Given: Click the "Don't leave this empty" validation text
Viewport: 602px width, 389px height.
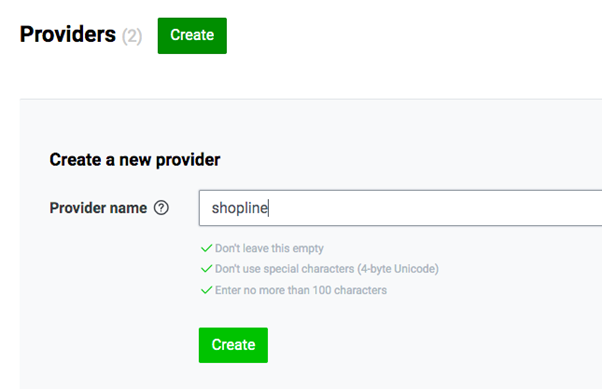Looking at the screenshot, I should [x=269, y=248].
